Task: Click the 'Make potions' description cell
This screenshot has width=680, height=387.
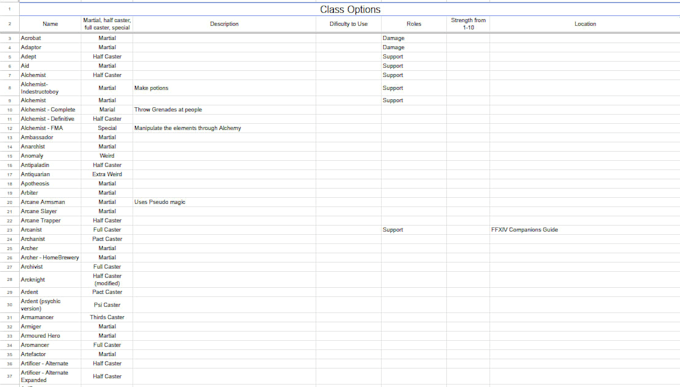Action: coord(224,88)
